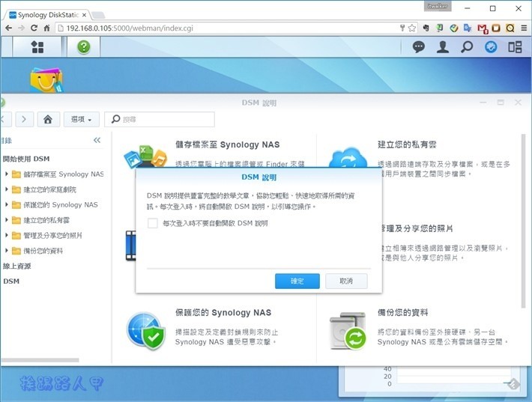This screenshot has height=402, width=532.
Task: Open the notifications chat bubble icon
Action: click(x=418, y=46)
